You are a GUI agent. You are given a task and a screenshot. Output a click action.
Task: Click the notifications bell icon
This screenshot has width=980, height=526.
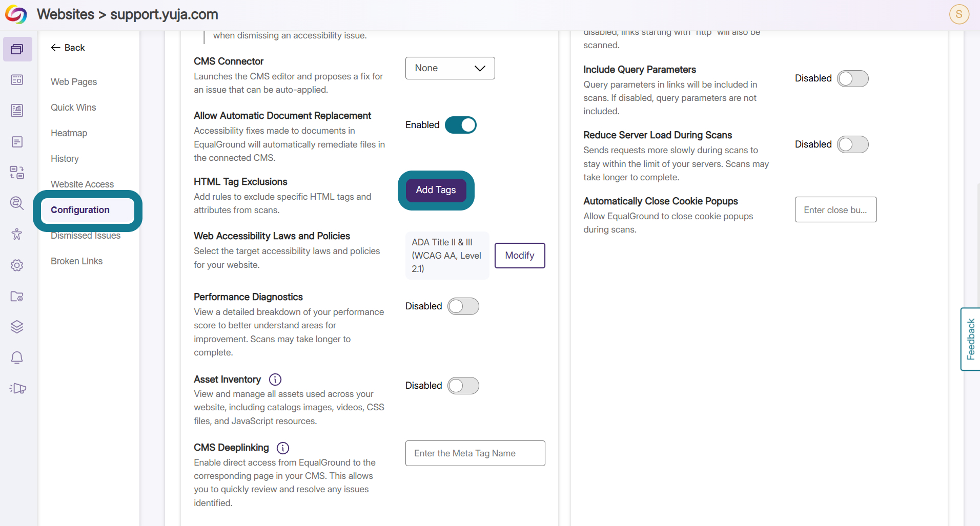click(17, 357)
